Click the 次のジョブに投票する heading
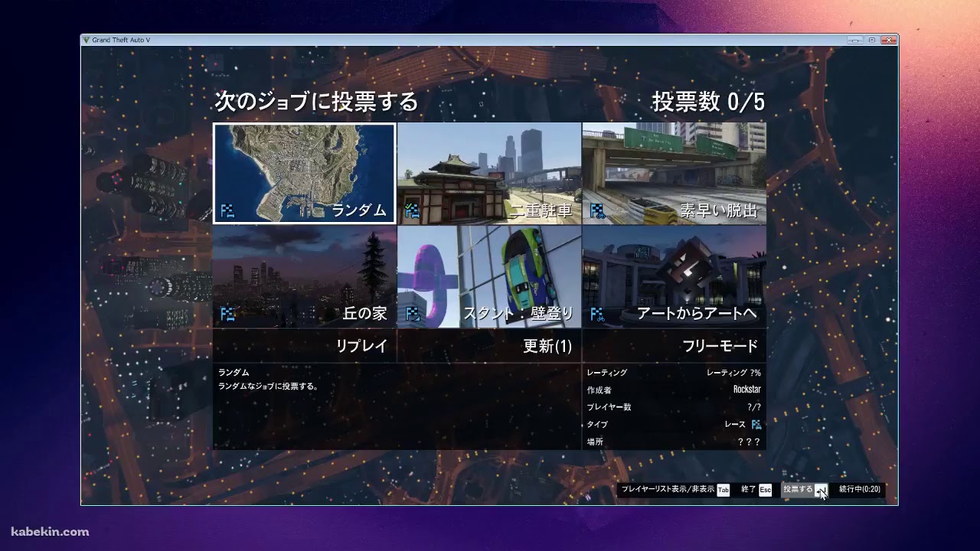The height and width of the screenshot is (551, 980). (x=316, y=102)
